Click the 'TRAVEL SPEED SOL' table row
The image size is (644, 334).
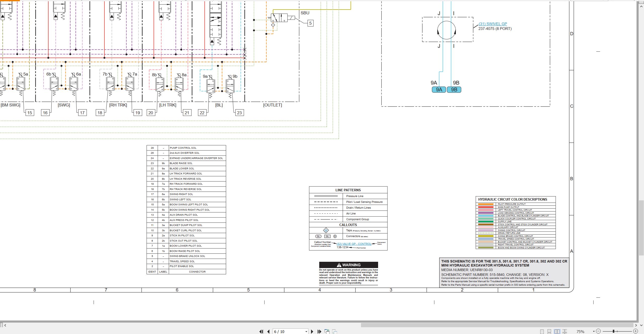tap(186, 262)
